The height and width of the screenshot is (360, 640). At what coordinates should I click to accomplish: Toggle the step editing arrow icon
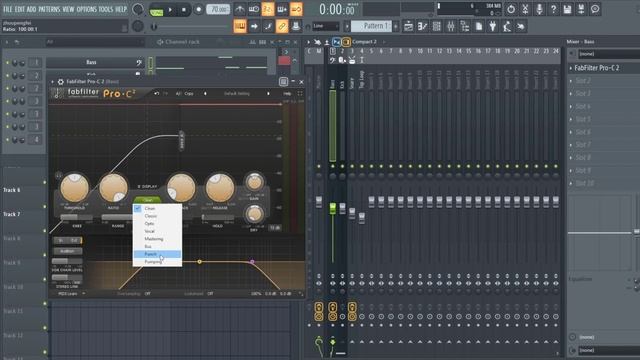254,27
